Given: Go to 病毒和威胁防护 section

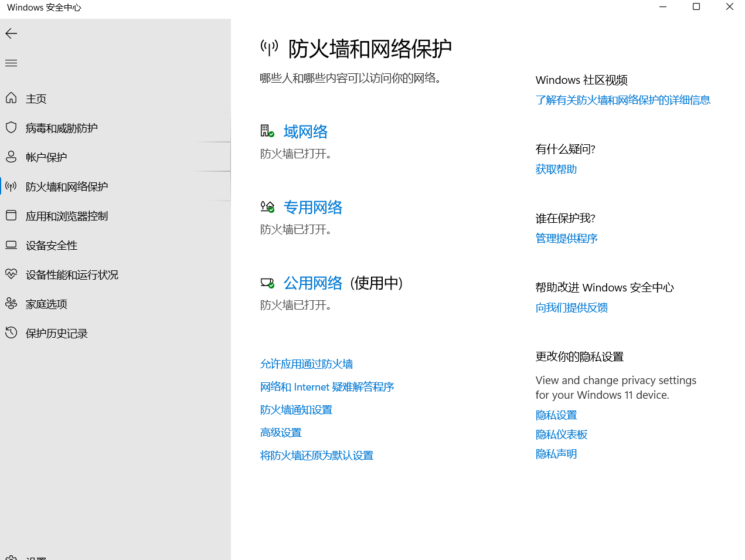Looking at the screenshot, I should tap(115, 128).
